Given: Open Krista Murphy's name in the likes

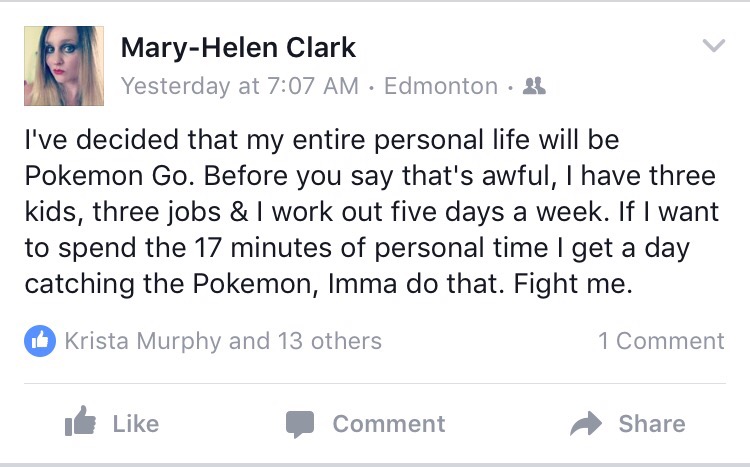Looking at the screenshot, I should point(142,341).
